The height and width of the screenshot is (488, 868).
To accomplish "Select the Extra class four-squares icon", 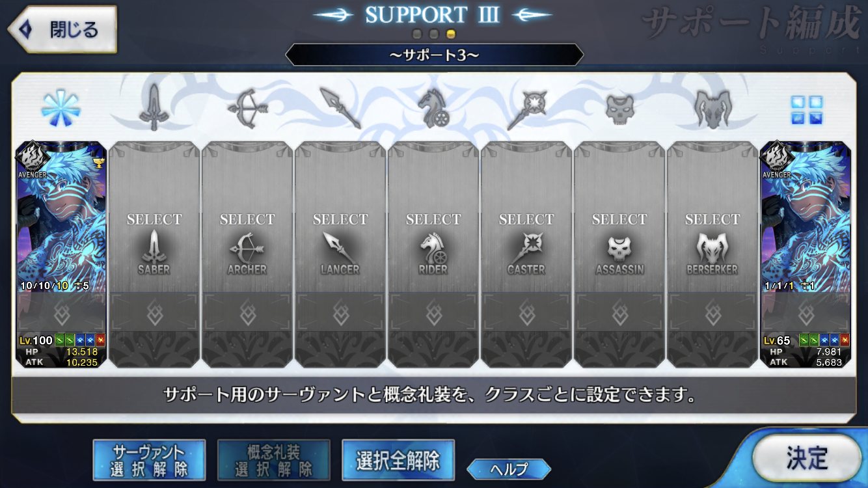I will [x=806, y=110].
